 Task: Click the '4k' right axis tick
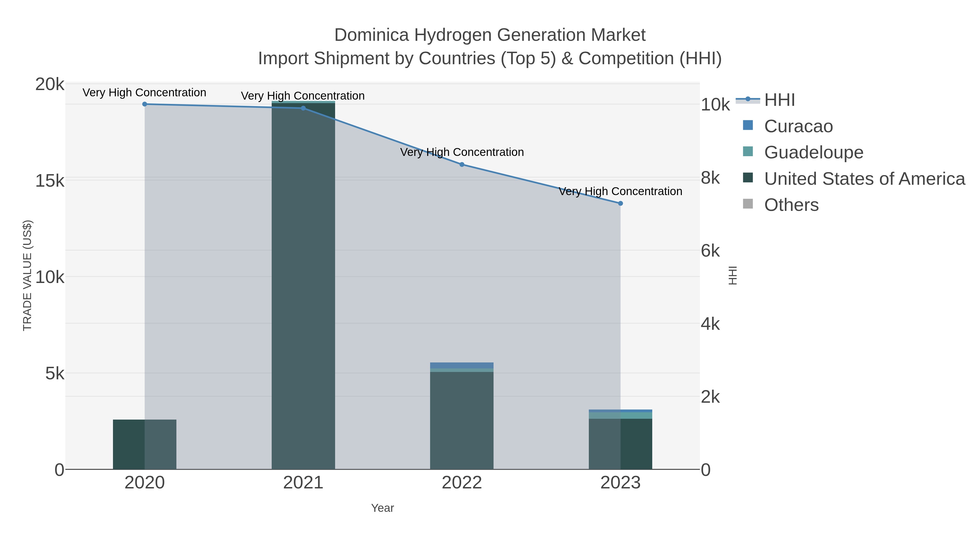click(710, 324)
